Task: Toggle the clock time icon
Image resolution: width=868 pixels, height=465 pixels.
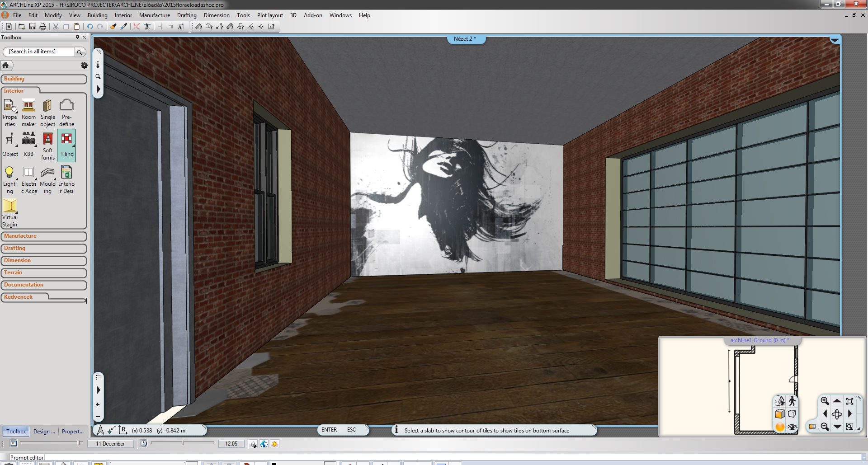Action: click(x=144, y=444)
